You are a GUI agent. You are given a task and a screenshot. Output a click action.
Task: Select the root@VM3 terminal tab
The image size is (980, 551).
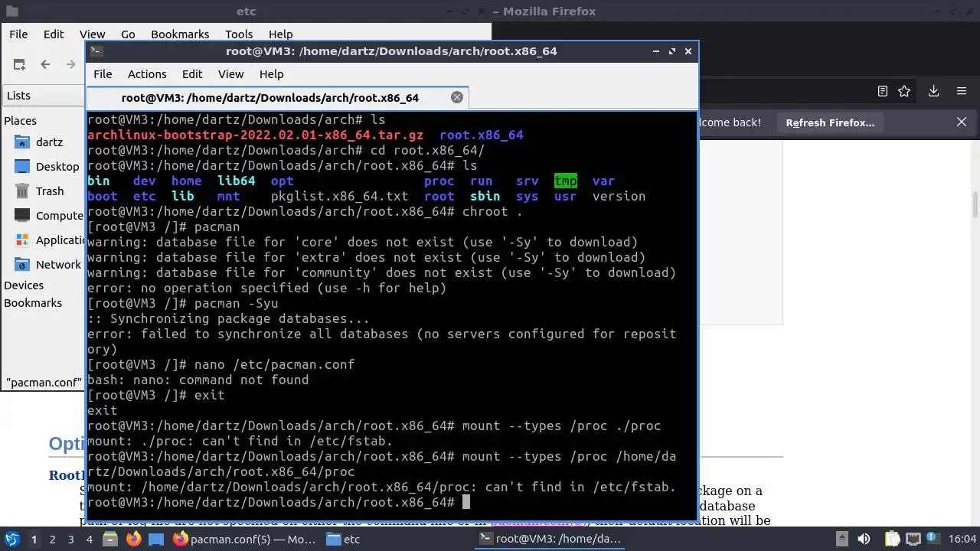tap(276, 98)
